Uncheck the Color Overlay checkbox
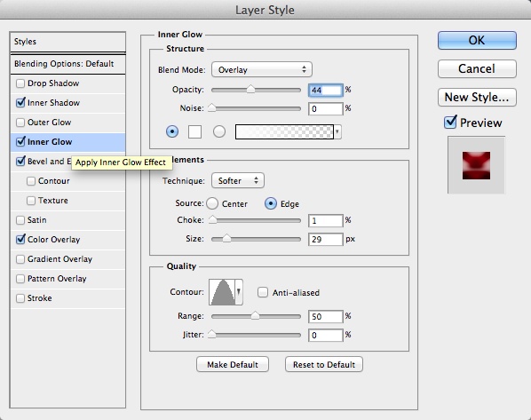The height and width of the screenshot is (420, 531). tap(20, 240)
